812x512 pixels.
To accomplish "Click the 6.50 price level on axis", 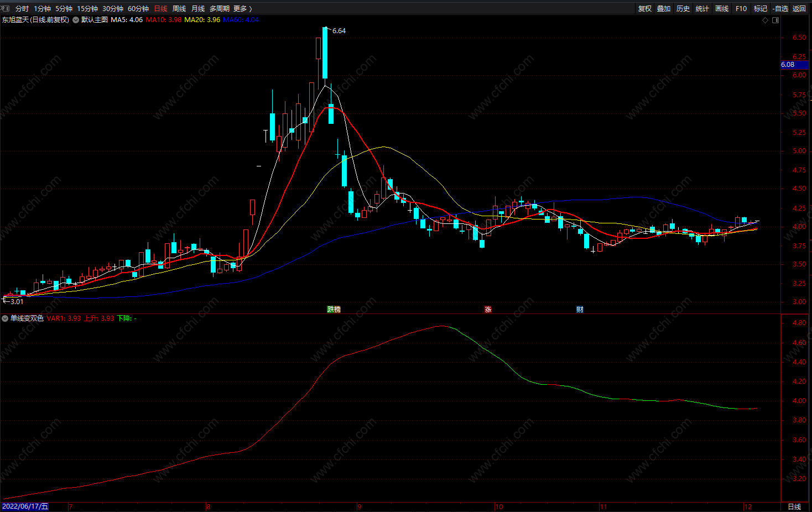I will (799, 38).
